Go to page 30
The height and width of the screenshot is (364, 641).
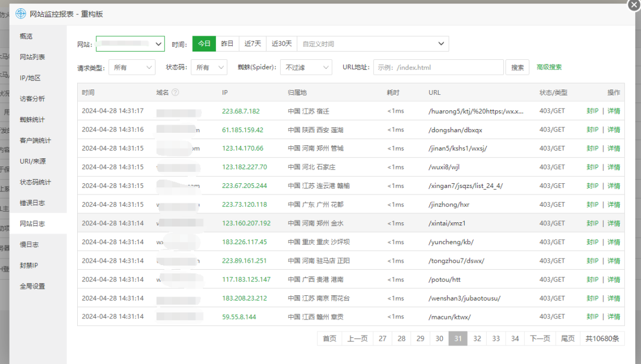pos(439,339)
